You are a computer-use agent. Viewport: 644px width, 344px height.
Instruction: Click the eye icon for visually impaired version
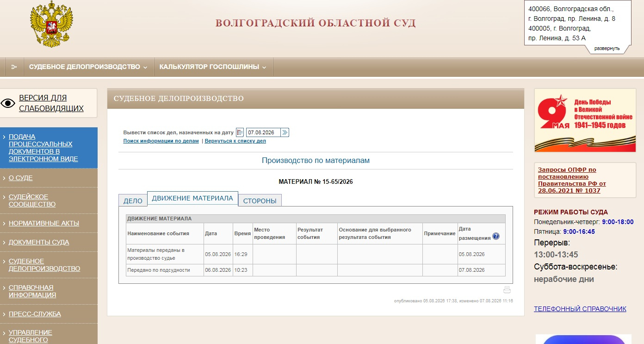(8, 103)
